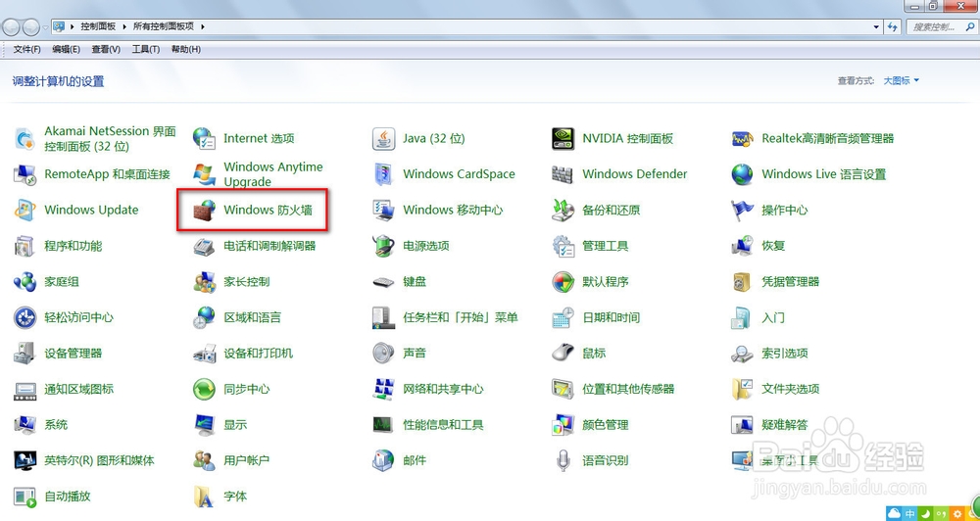Open the 编辑(E) menu

tap(67, 49)
